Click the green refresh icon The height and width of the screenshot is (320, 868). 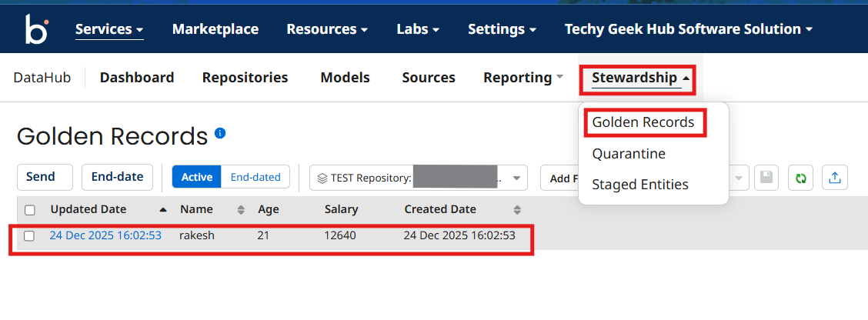(x=801, y=178)
